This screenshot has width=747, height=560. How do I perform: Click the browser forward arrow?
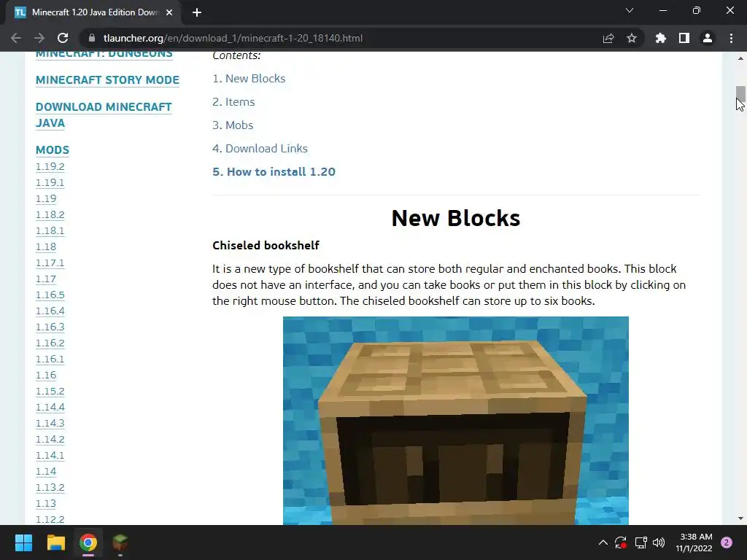click(39, 38)
